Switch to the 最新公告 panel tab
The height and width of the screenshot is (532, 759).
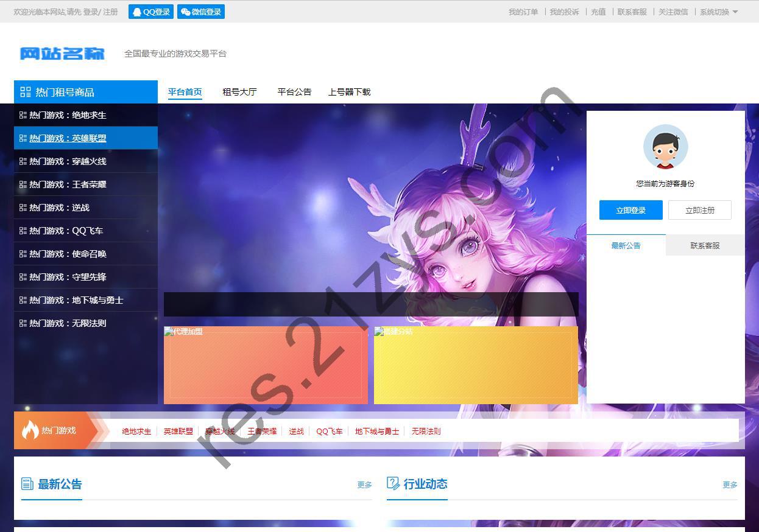coord(626,245)
